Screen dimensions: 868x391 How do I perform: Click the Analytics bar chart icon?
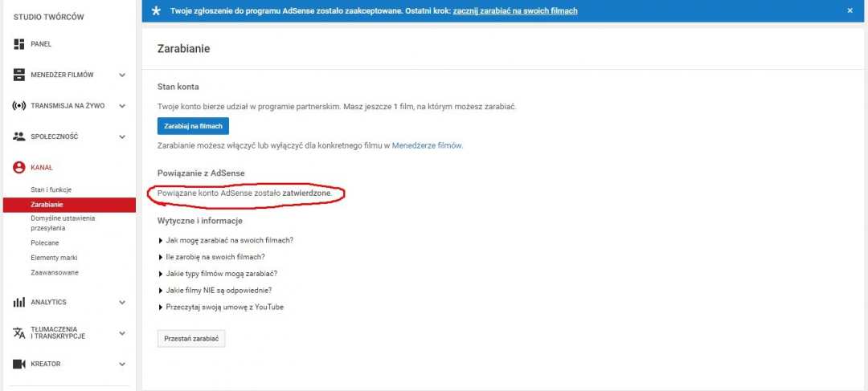[x=19, y=302]
